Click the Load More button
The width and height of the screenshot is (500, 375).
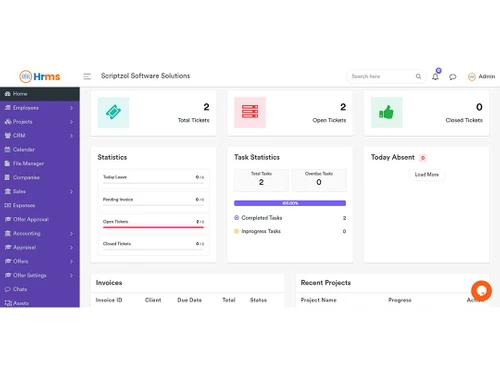pyautogui.click(x=427, y=175)
